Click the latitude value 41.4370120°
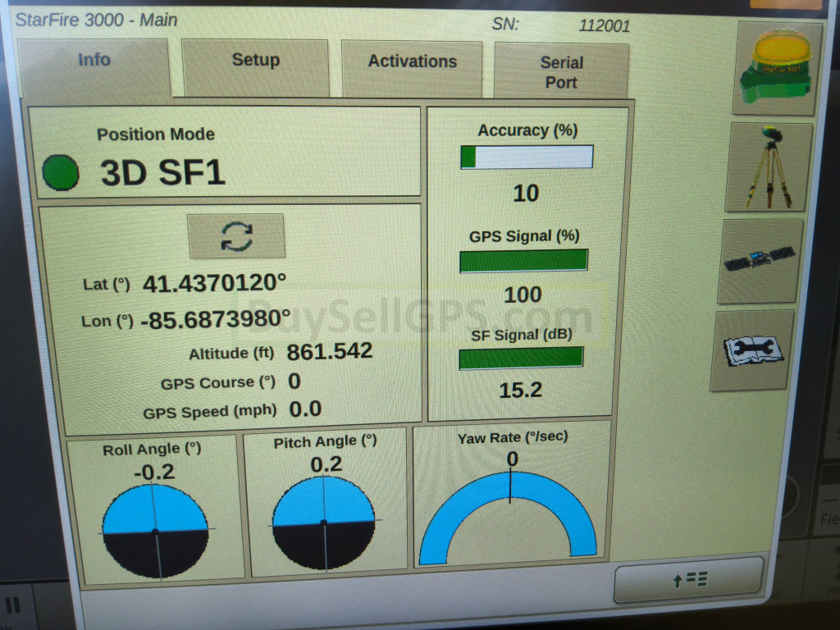 (x=214, y=283)
